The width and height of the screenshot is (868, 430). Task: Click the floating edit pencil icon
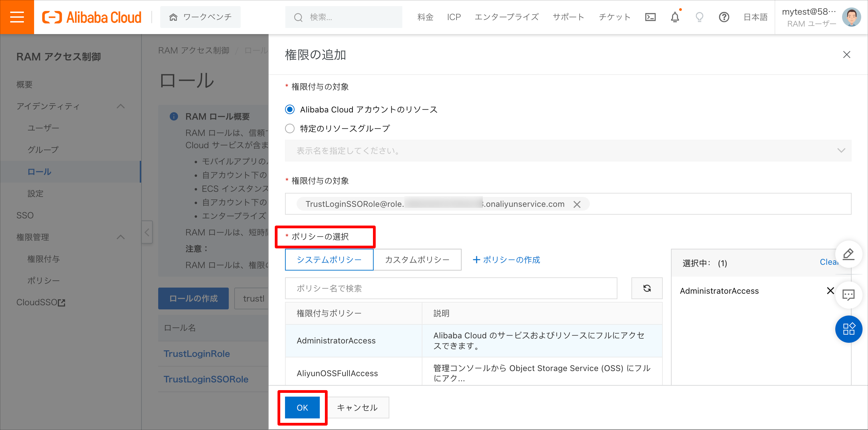point(849,254)
